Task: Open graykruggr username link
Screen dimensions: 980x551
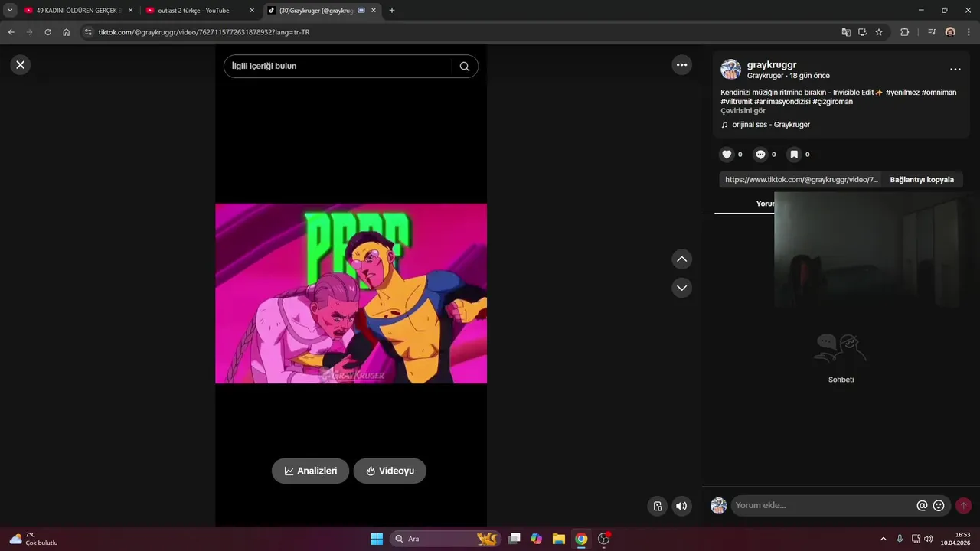Action: (772, 65)
